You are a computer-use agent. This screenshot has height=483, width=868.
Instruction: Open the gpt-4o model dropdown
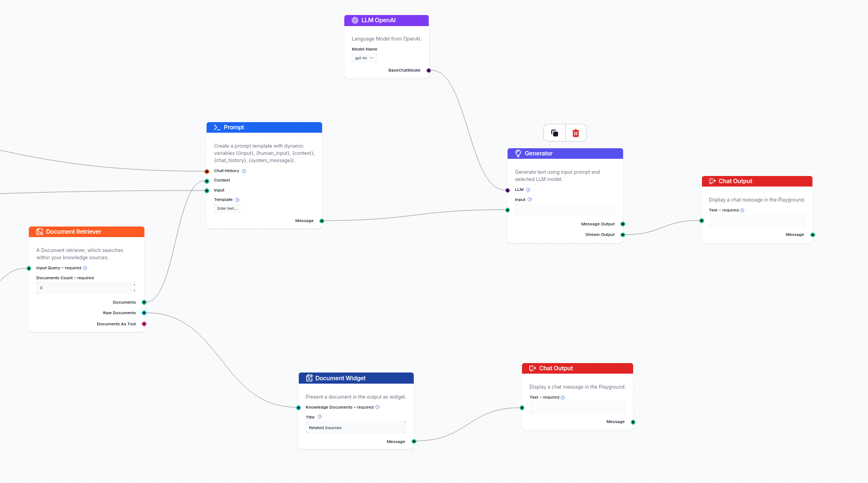pos(364,58)
